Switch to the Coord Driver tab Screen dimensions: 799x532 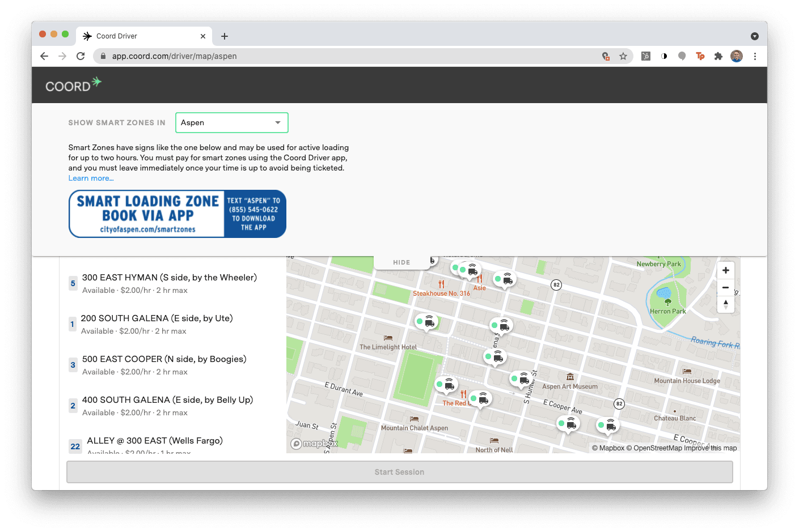pyautogui.click(x=144, y=36)
